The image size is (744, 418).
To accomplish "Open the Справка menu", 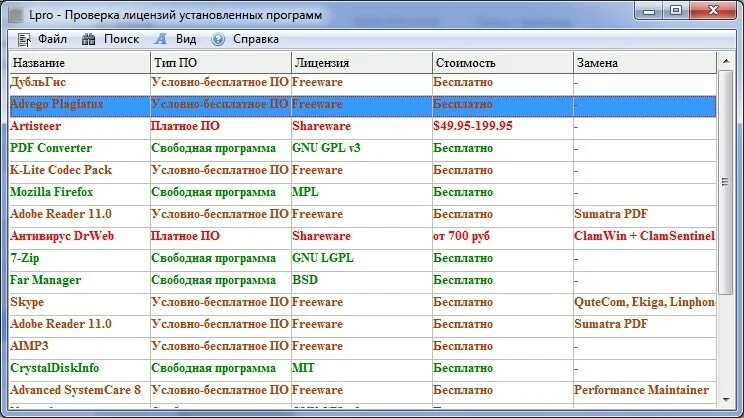I will pos(256,39).
